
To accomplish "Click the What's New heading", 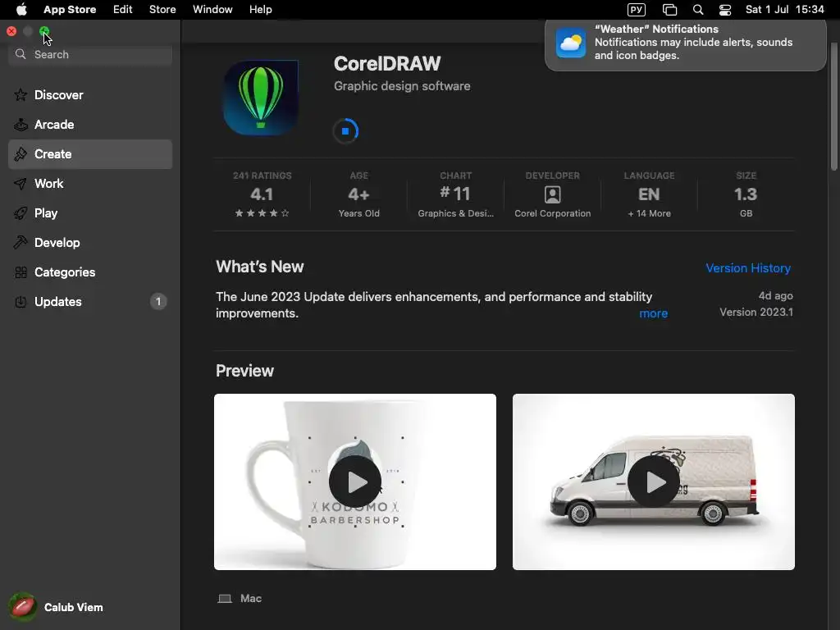I will pyautogui.click(x=259, y=267).
